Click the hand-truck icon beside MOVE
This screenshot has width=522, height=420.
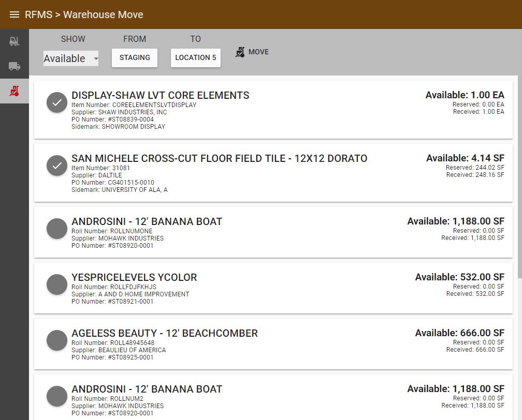click(x=240, y=52)
